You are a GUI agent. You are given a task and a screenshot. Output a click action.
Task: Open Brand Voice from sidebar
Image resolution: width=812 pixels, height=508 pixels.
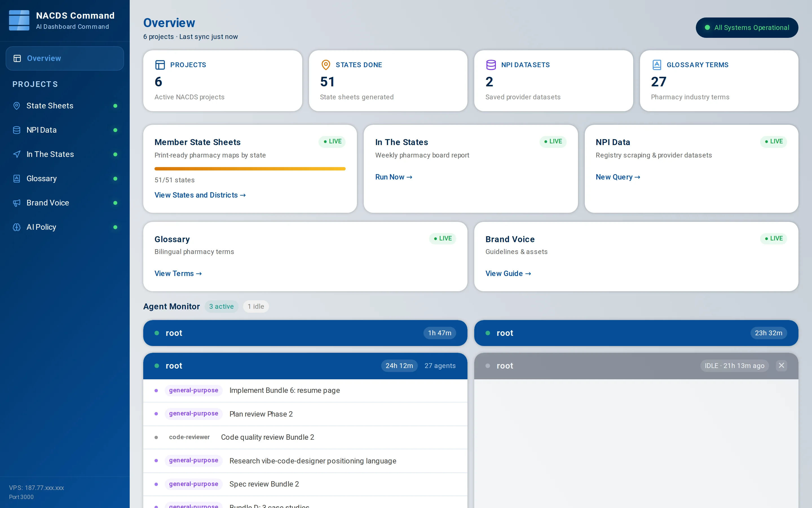(65, 203)
